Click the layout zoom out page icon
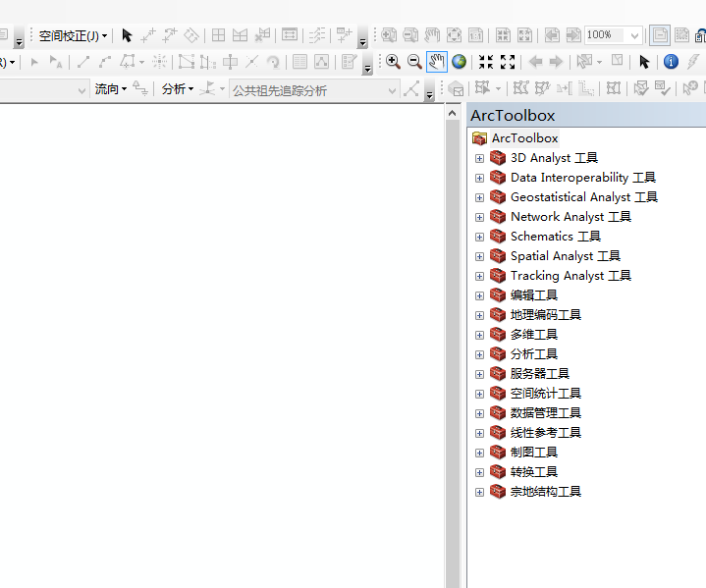The image size is (706, 588). 410,35
